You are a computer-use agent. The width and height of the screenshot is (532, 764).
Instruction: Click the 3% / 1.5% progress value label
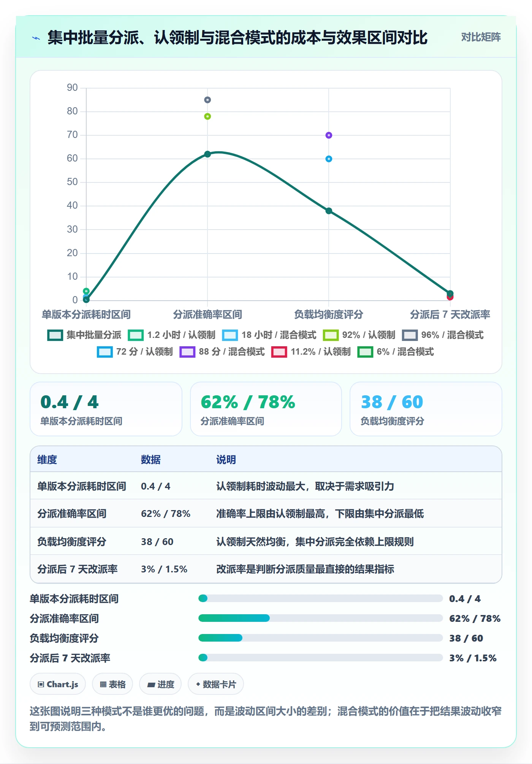[473, 658]
